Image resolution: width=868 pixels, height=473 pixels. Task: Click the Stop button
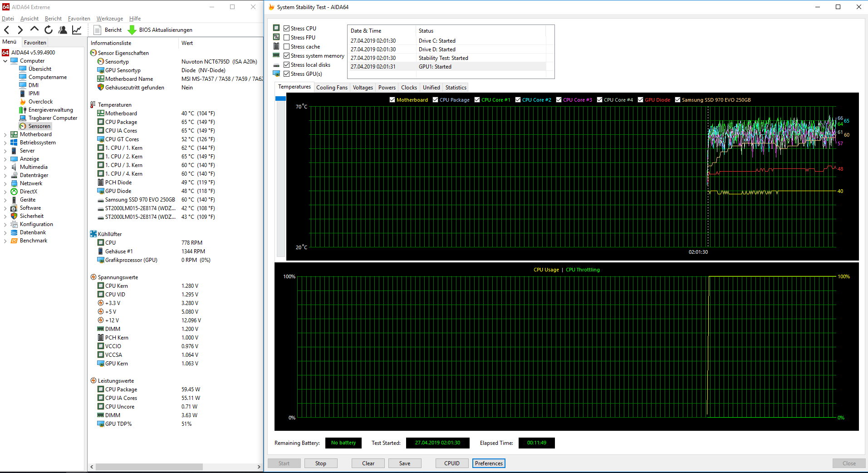tap(321, 463)
